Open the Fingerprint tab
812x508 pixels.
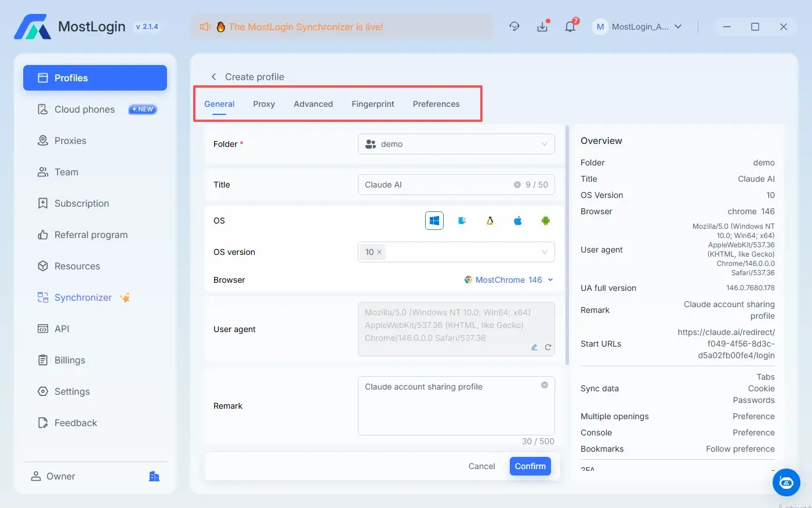pos(373,104)
